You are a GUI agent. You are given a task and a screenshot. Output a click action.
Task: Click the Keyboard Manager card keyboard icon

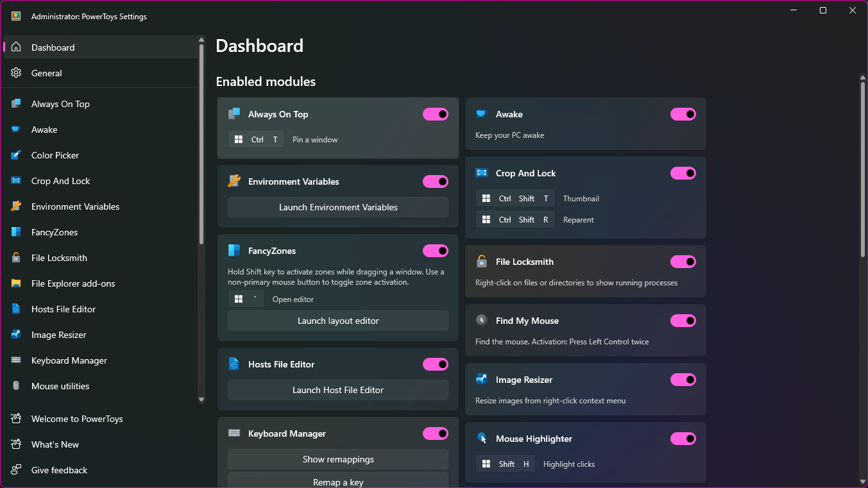pyautogui.click(x=234, y=433)
